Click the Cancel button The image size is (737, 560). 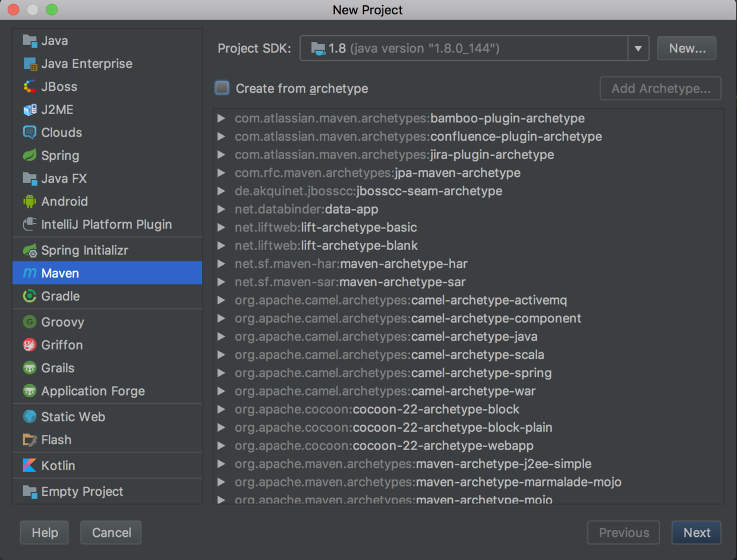click(111, 533)
